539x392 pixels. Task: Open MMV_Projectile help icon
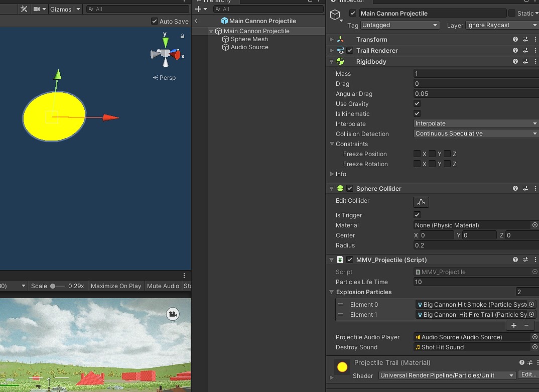[x=515, y=259]
